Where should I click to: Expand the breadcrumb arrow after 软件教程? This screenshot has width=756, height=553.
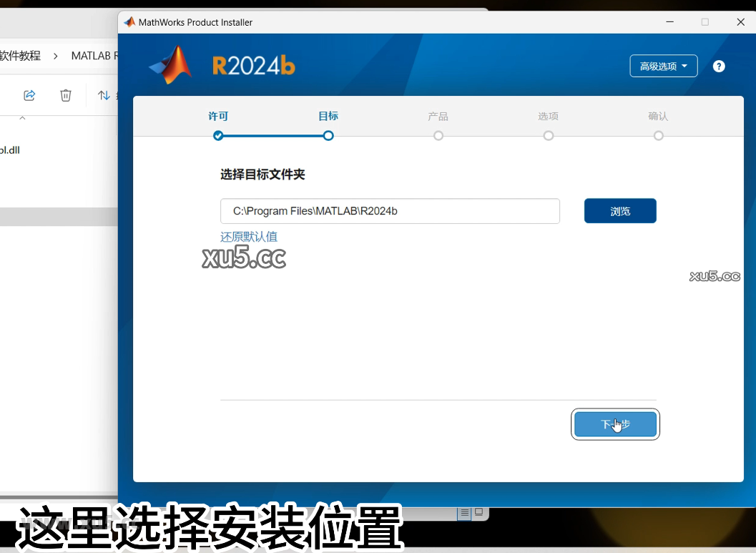click(55, 55)
